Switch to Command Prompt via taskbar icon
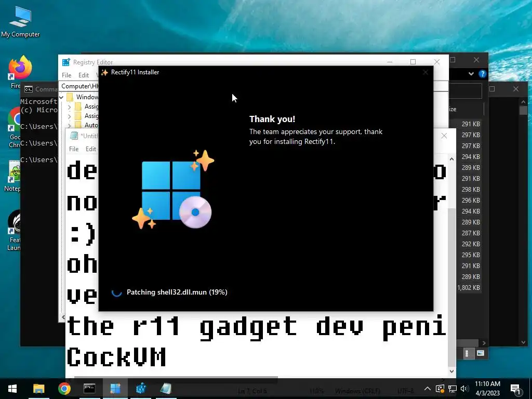The image size is (532, 399). coord(89,389)
